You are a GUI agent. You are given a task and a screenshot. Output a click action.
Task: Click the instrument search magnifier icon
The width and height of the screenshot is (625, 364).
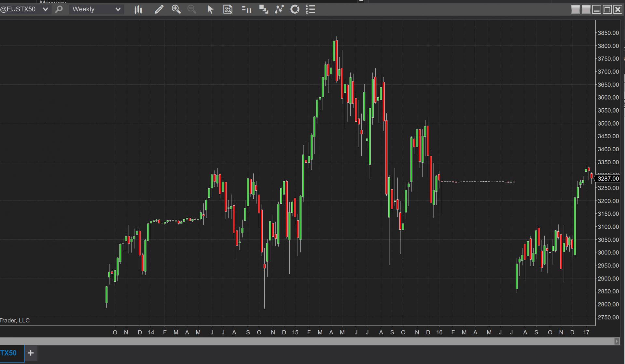tap(59, 9)
